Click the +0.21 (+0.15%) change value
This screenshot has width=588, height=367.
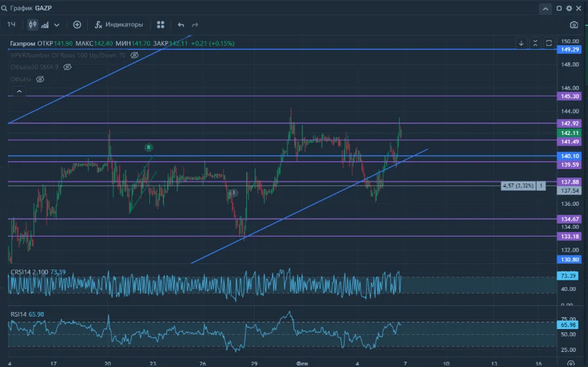pos(213,43)
